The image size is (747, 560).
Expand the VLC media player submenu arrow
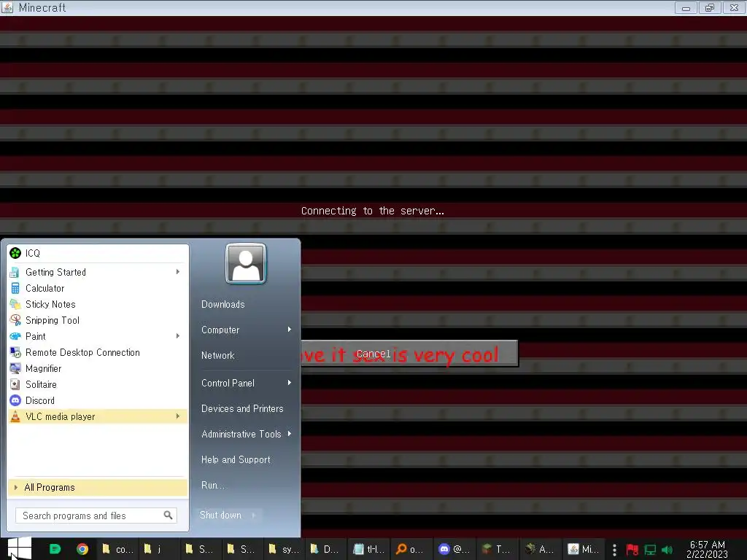coord(178,416)
